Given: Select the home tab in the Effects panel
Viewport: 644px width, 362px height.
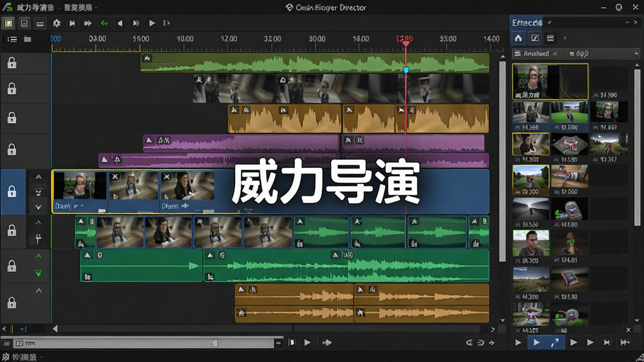Looking at the screenshot, I should (x=518, y=38).
